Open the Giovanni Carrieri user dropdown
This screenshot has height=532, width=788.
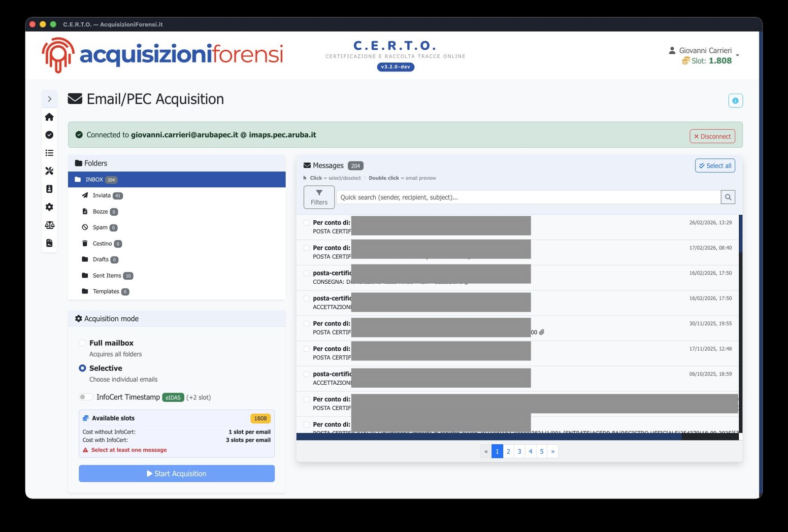tap(705, 55)
